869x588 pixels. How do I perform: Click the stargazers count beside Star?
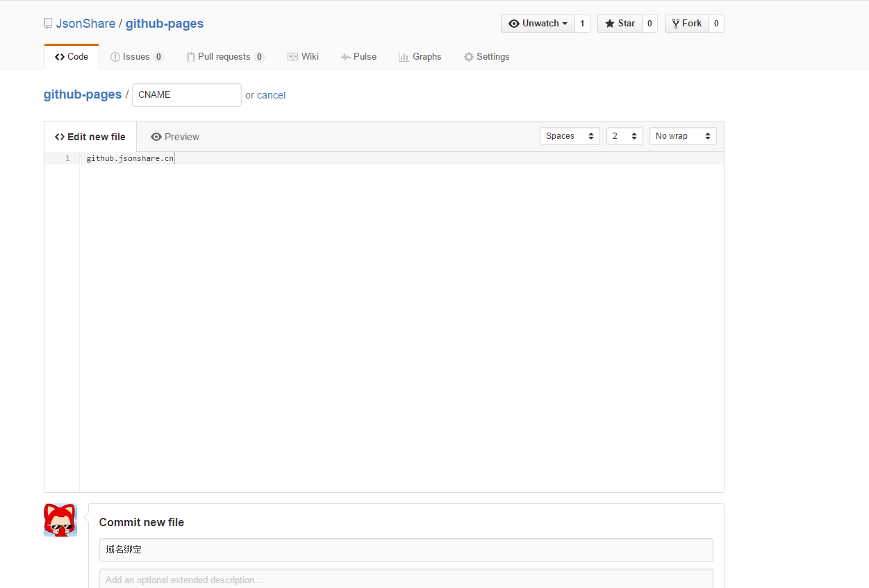pyautogui.click(x=649, y=24)
